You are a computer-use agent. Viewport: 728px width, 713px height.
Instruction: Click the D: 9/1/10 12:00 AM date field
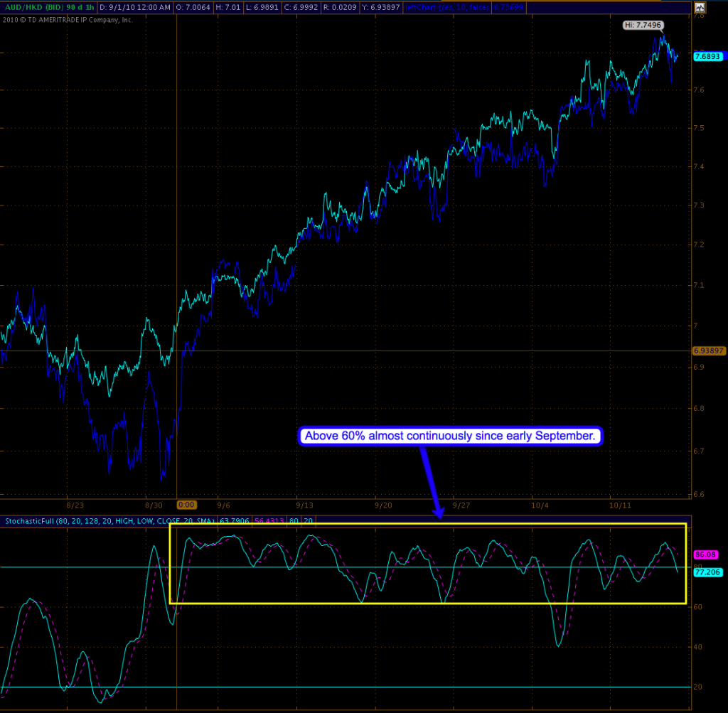click(x=135, y=7)
